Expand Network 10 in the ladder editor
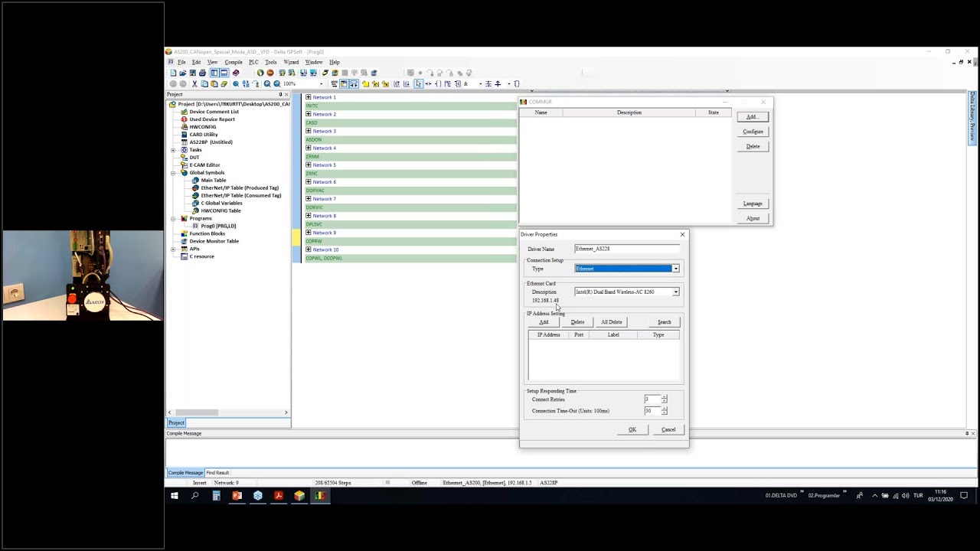This screenshot has width=980, height=551. 308,249
